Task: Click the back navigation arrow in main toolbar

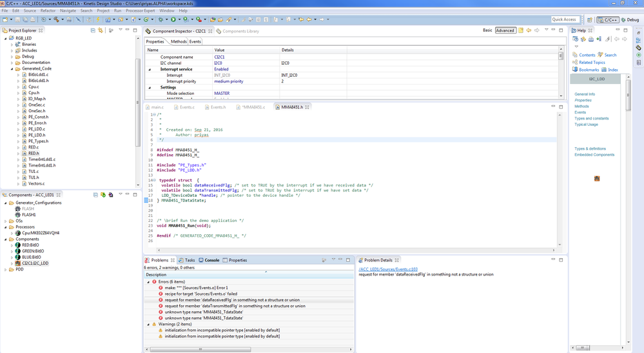Action: coord(309,19)
